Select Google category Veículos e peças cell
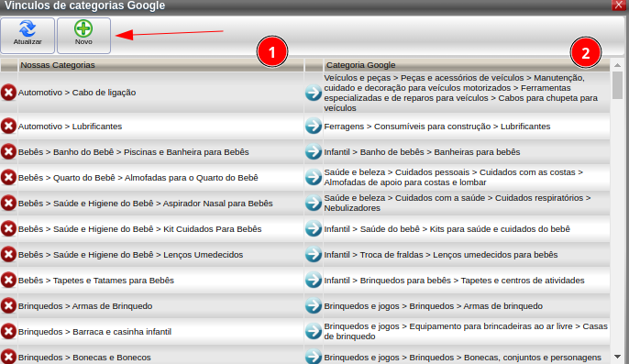Image resolution: width=629 pixels, height=364 pixels. [x=467, y=93]
